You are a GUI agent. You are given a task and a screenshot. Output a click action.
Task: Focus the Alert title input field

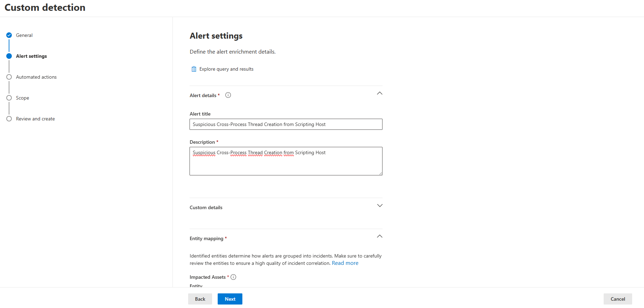point(286,124)
